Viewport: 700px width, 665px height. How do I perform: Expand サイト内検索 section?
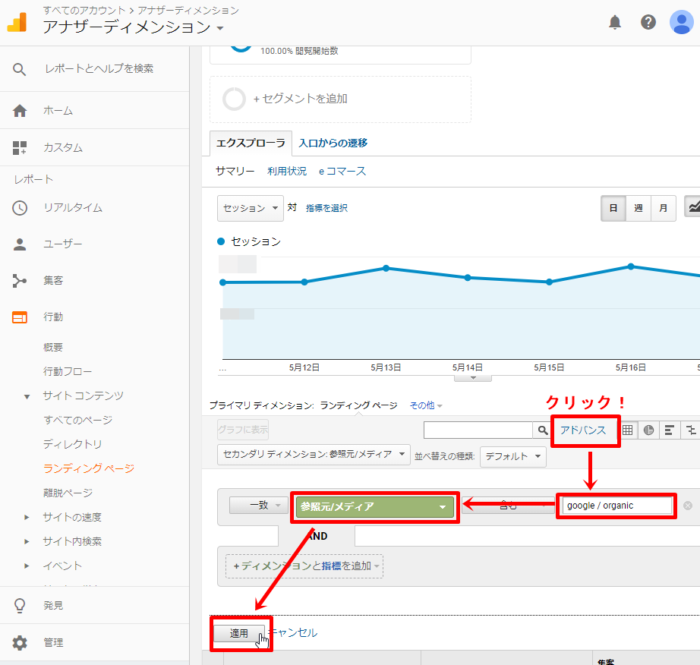click(x=27, y=542)
